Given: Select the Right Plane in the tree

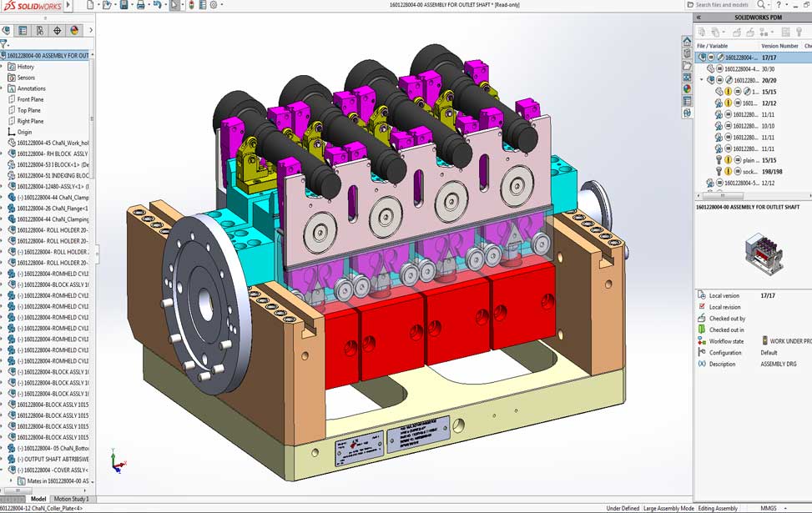Looking at the screenshot, I should click(x=30, y=121).
